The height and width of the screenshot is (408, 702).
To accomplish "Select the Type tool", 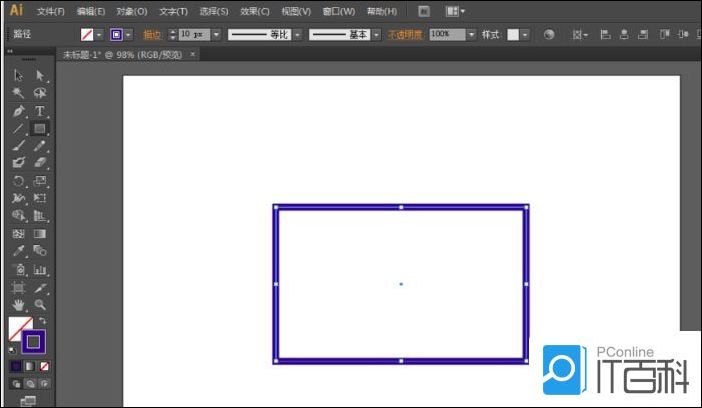I will point(40,111).
